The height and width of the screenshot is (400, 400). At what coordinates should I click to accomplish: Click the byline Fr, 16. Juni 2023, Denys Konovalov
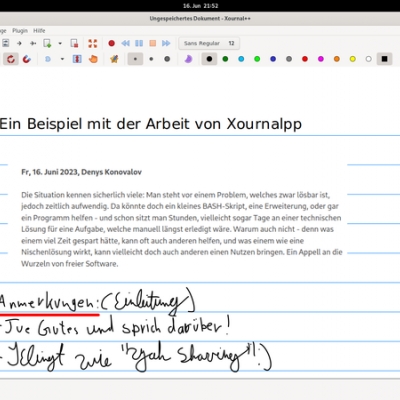click(81, 172)
